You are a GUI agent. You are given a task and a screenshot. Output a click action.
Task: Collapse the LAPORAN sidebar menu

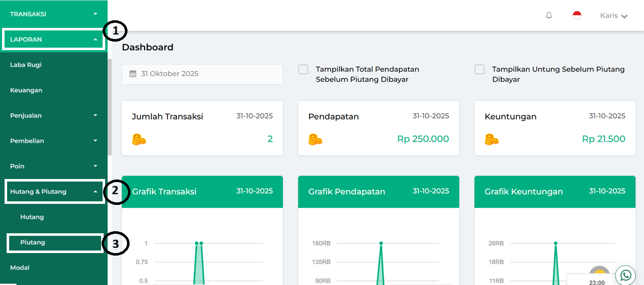coord(53,40)
